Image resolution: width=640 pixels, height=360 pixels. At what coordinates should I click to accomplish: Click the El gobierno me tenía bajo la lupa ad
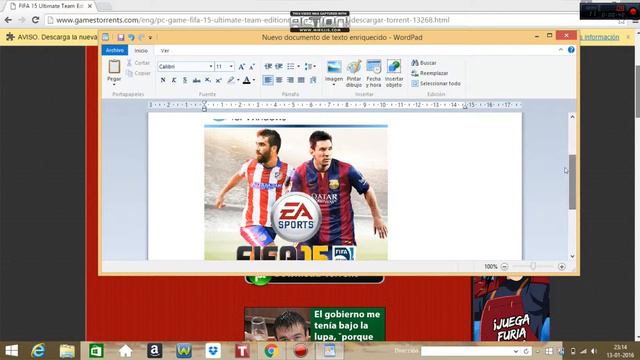[315, 325]
